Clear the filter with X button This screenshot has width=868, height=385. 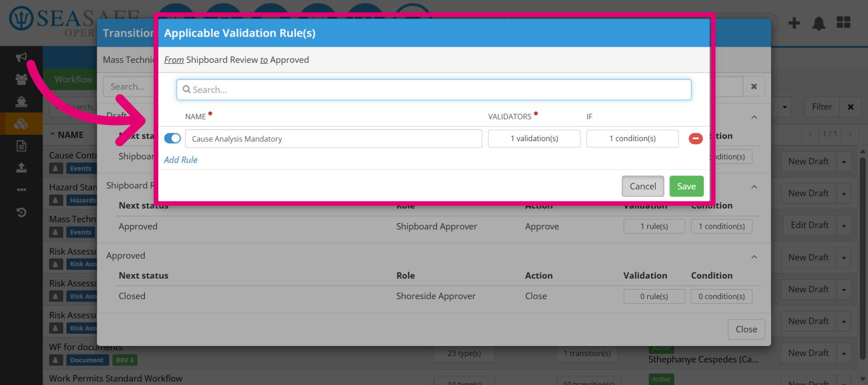(850, 107)
